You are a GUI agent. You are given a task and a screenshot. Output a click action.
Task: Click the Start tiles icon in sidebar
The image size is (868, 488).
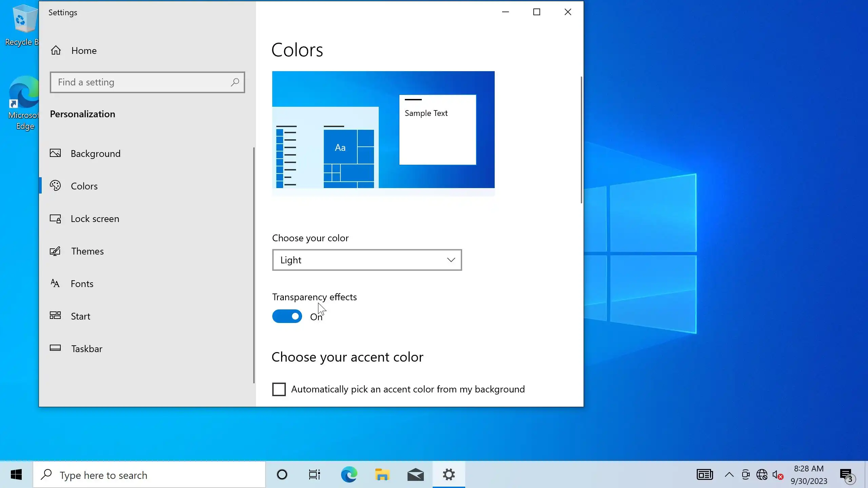(x=55, y=316)
